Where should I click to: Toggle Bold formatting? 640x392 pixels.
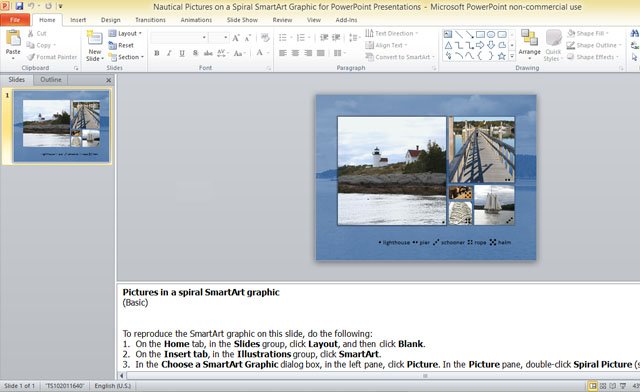click(157, 53)
